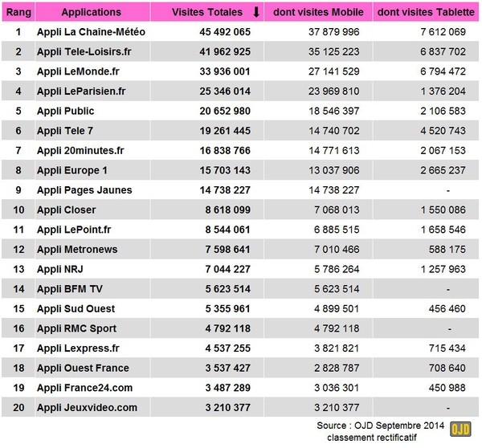Select Appli RMC Sport entry
Screen dimensions: 482x448
77,328
